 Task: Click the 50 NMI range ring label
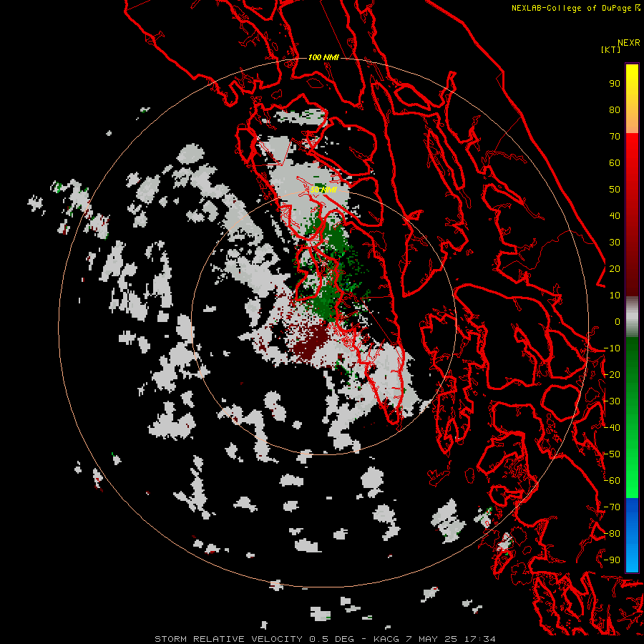pos(323,190)
